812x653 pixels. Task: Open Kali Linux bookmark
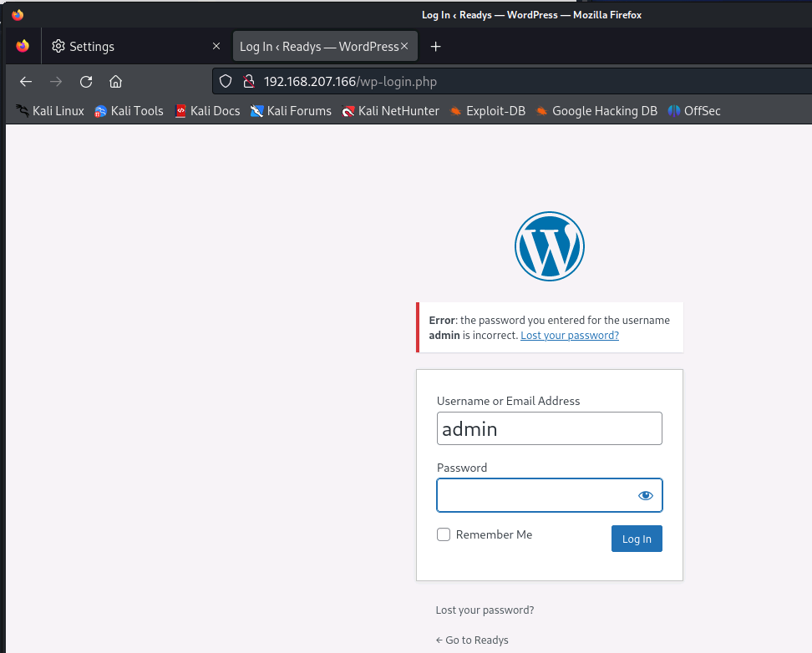[x=50, y=111]
